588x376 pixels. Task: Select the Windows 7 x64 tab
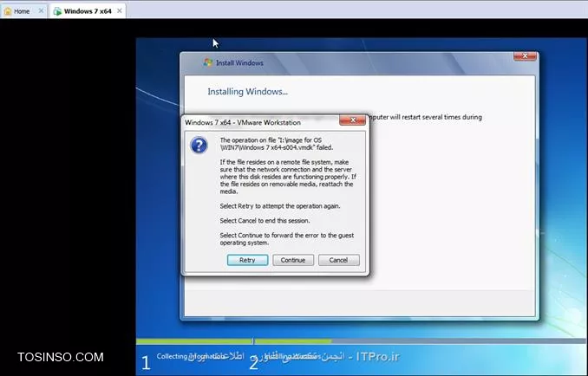tap(88, 11)
